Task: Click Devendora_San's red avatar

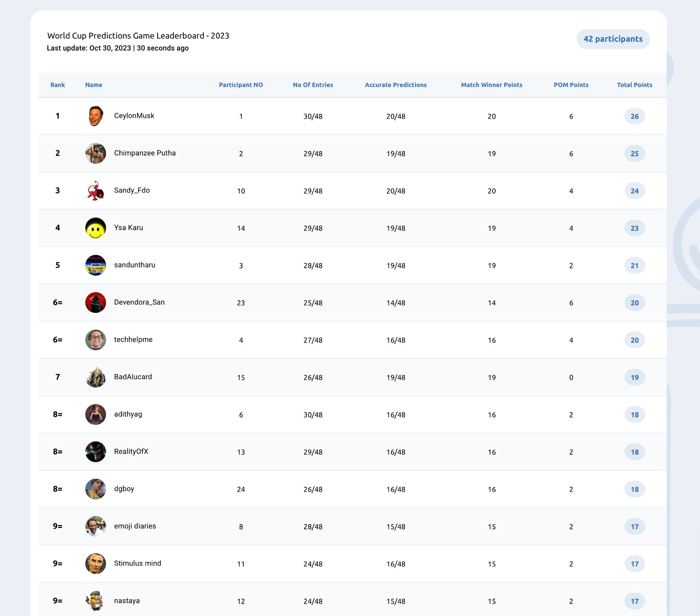Action: 96,302
